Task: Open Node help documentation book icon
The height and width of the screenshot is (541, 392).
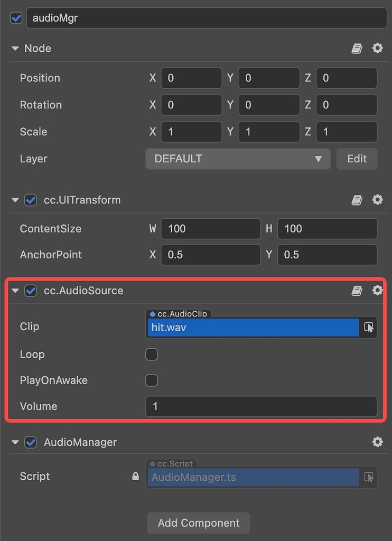Action: [357, 49]
